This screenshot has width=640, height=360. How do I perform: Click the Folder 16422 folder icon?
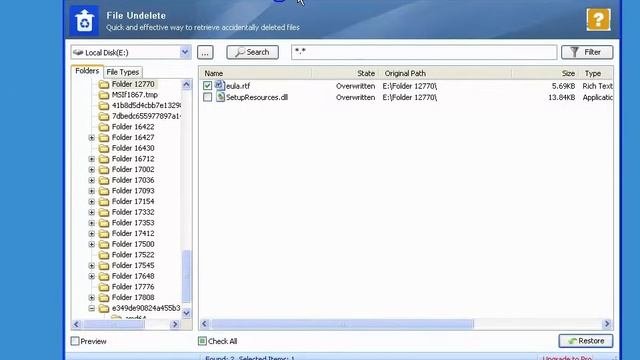coord(104,127)
